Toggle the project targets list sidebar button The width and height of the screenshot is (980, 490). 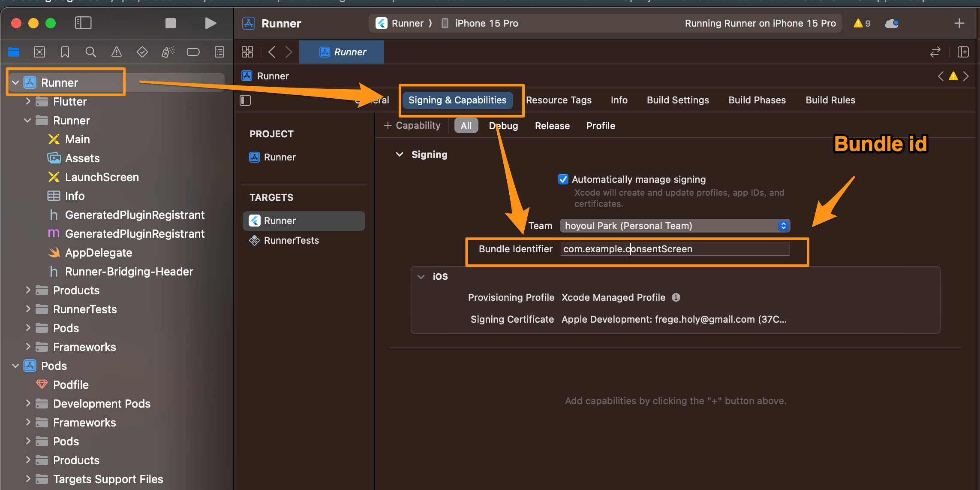coord(245,100)
